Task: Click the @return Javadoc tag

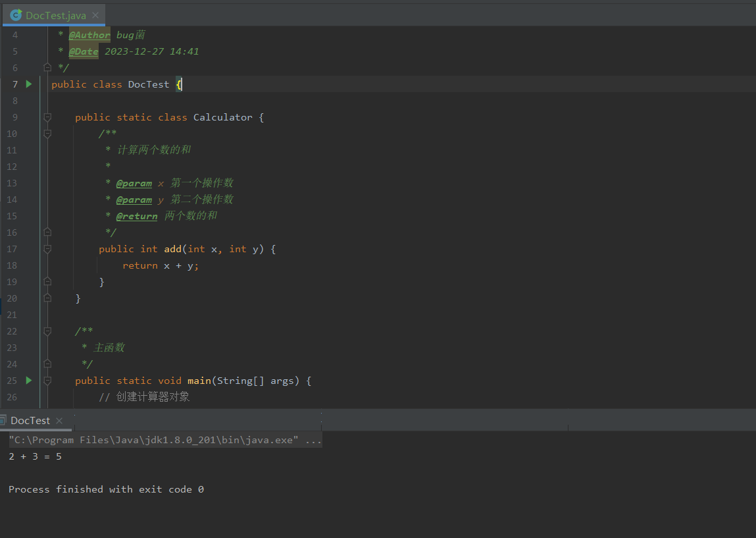Action: click(137, 216)
